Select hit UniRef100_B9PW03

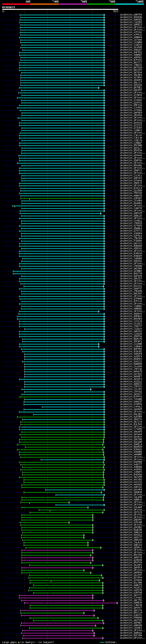click(x=131, y=316)
